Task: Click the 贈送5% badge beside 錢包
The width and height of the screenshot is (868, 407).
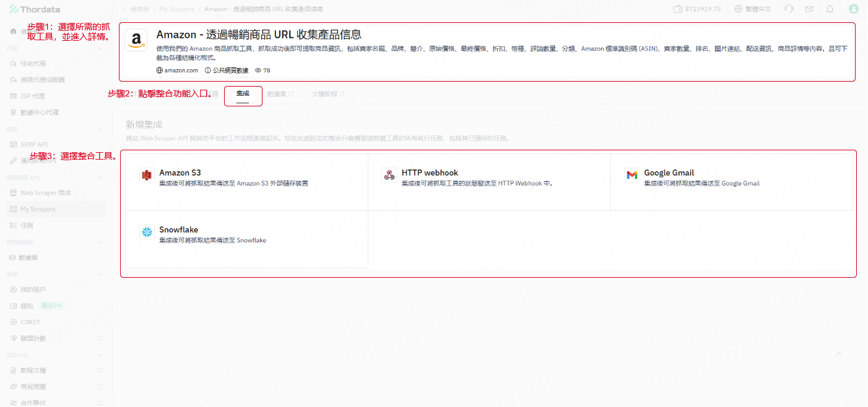Action: [51, 306]
